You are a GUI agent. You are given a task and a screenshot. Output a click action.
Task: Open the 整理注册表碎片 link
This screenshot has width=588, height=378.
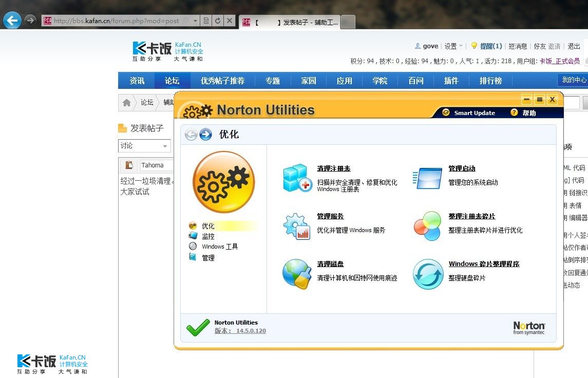pos(472,216)
